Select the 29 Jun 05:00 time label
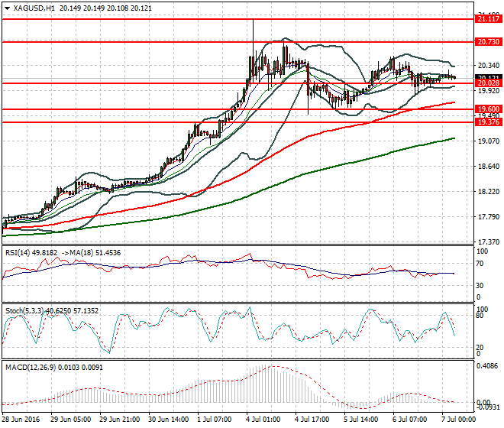 point(71,420)
